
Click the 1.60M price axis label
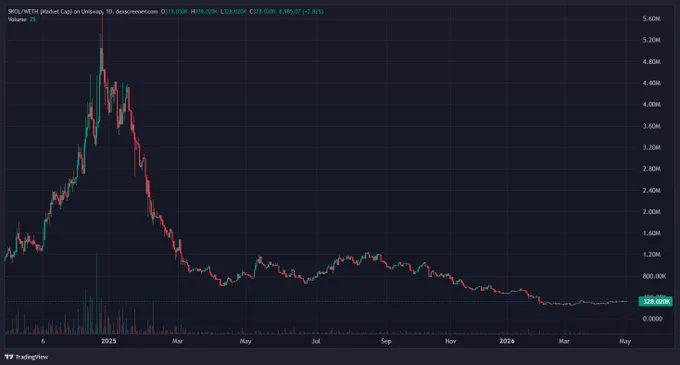coord(651,233)
